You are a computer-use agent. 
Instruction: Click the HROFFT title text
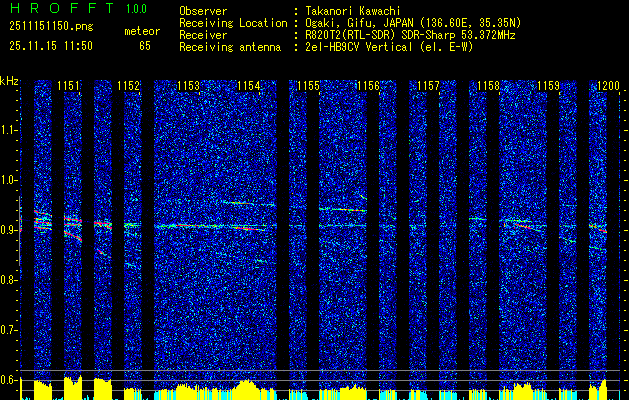click(62, 8)
